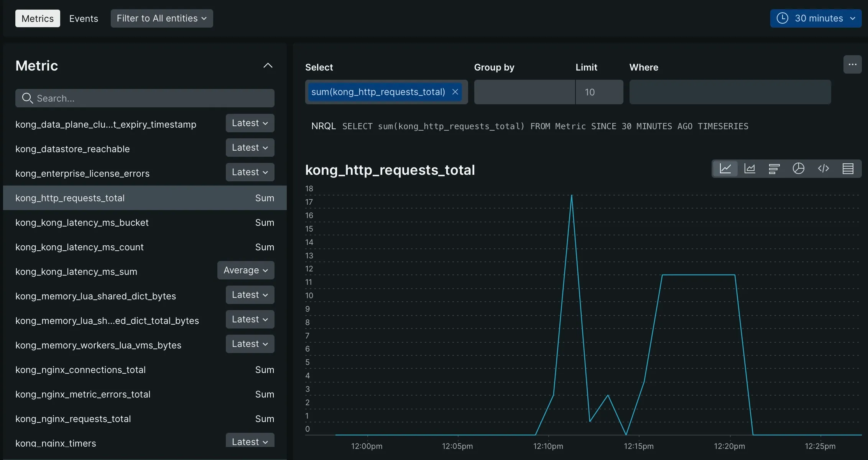Click the Where filter input field
868x460 pixels.
click(x=730, y=92)
